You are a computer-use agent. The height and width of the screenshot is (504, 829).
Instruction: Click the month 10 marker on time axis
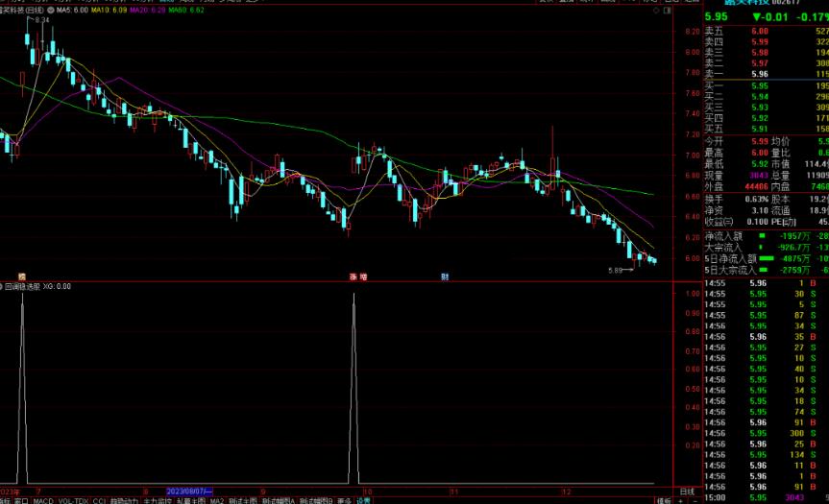[x=368, y=492]
